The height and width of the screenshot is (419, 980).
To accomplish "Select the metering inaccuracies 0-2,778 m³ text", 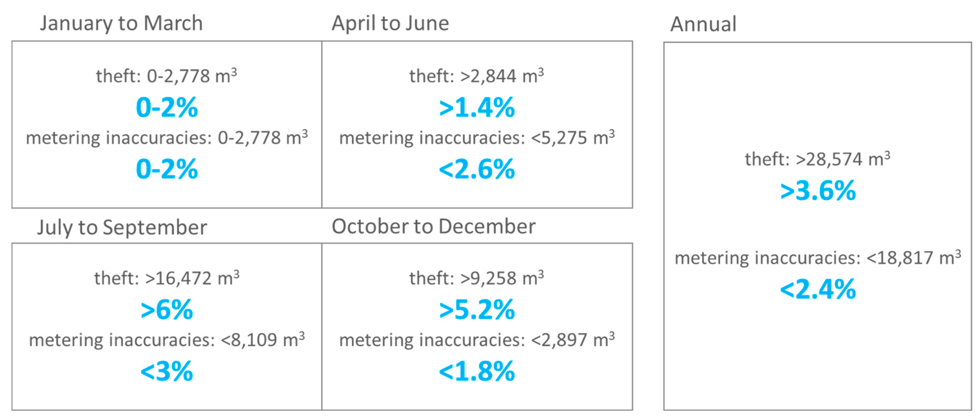I will [x=166, y=137].
